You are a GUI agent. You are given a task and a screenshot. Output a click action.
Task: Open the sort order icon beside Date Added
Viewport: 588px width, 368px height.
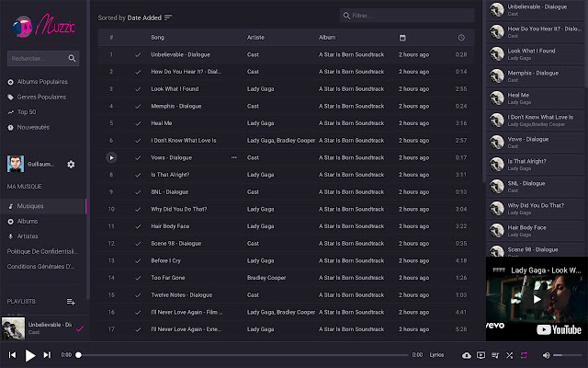coord(168,17)
